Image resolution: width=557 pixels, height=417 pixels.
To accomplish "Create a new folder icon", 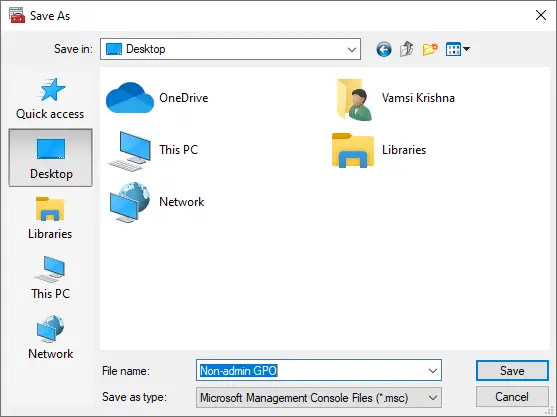I will click(x=430, y=49).
